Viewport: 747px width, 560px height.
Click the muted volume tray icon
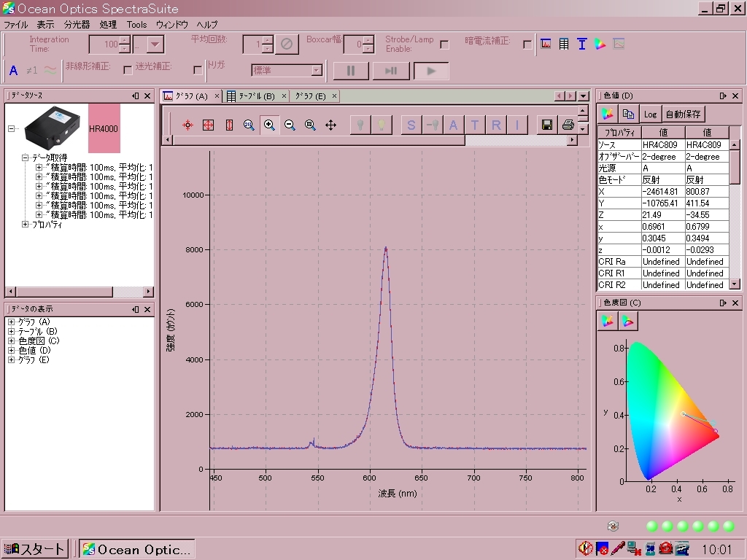tap(585, 548)
